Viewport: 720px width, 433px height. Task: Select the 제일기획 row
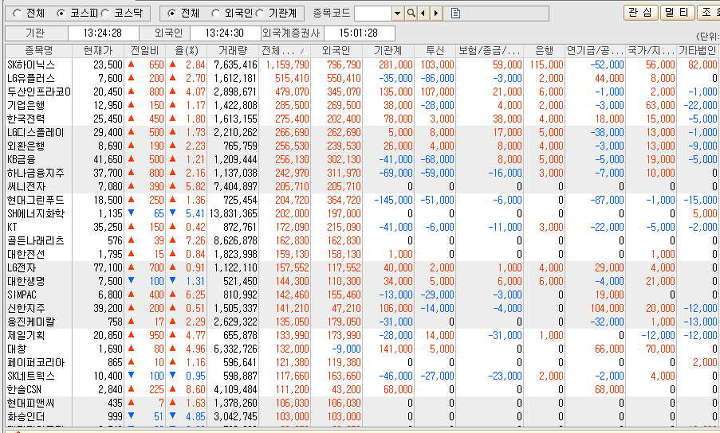(x=362, y=336)
